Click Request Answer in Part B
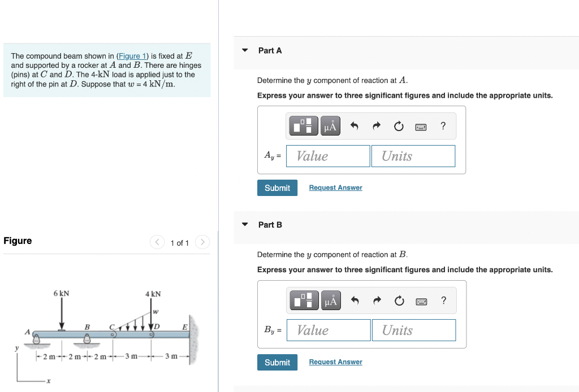 click(x=335, y=361)
